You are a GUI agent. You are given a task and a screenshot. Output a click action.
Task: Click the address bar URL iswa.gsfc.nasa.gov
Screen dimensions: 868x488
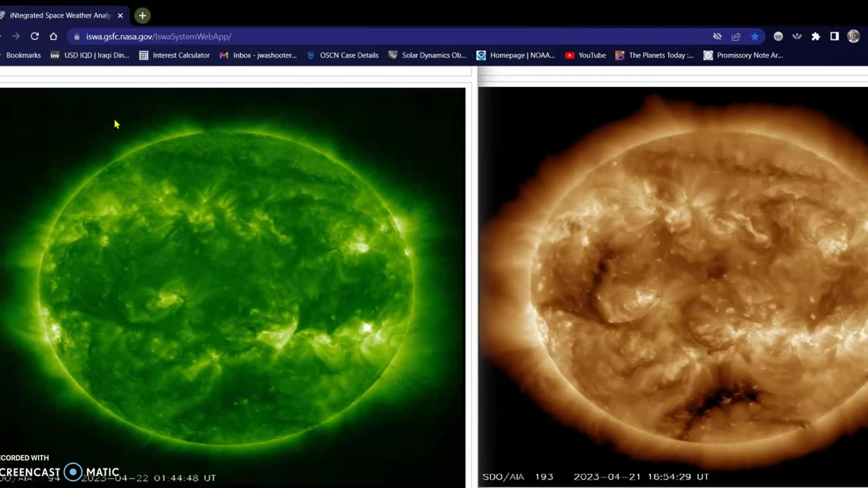tap(159, 37)
